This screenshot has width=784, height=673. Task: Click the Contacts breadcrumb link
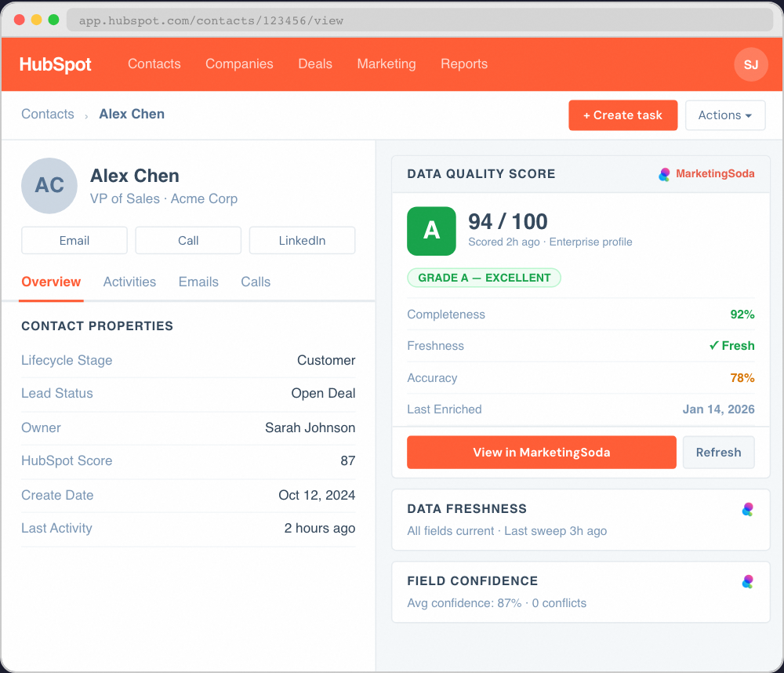click(x=48, y=114)
